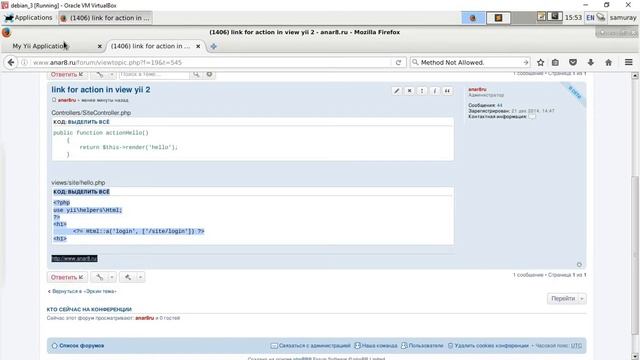Image resolution: width=640 pixels, height=360 pixels.
Task: Go back with the Firefox back arrow
Action: coord(11,62)
